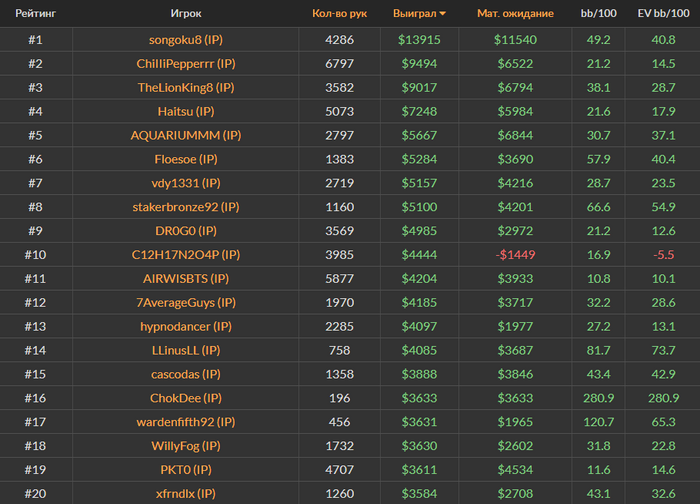Open ChilliPepperrr player link
This screenshot has height=504, width=700.
point(185,63)
